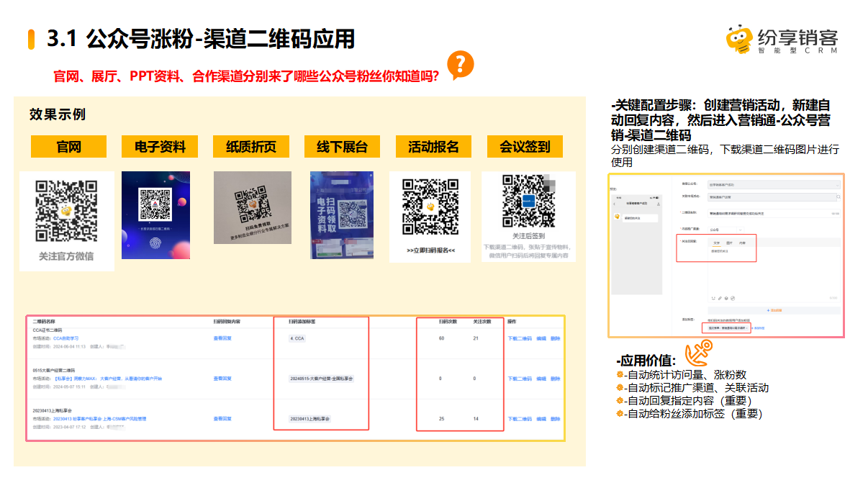The image size is (868, 488).
Task: Click the 会议签到 orange label
Action: point(525,147)
